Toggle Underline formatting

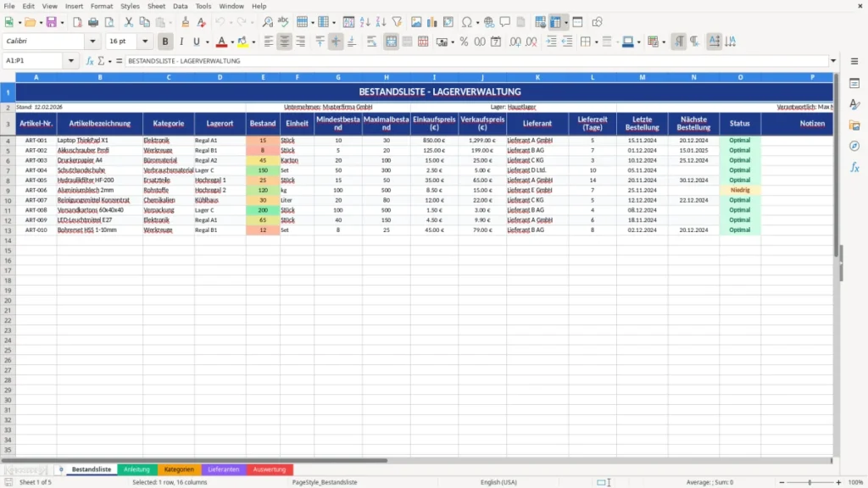point(196,42)
